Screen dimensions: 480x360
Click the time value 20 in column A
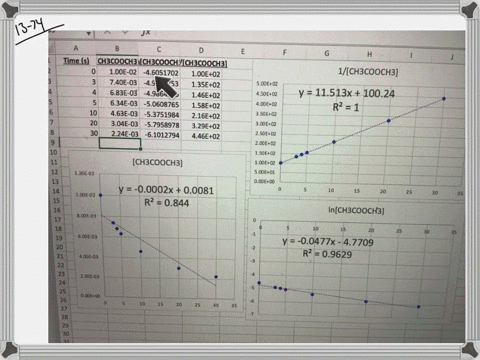click(x=94, y=123)
